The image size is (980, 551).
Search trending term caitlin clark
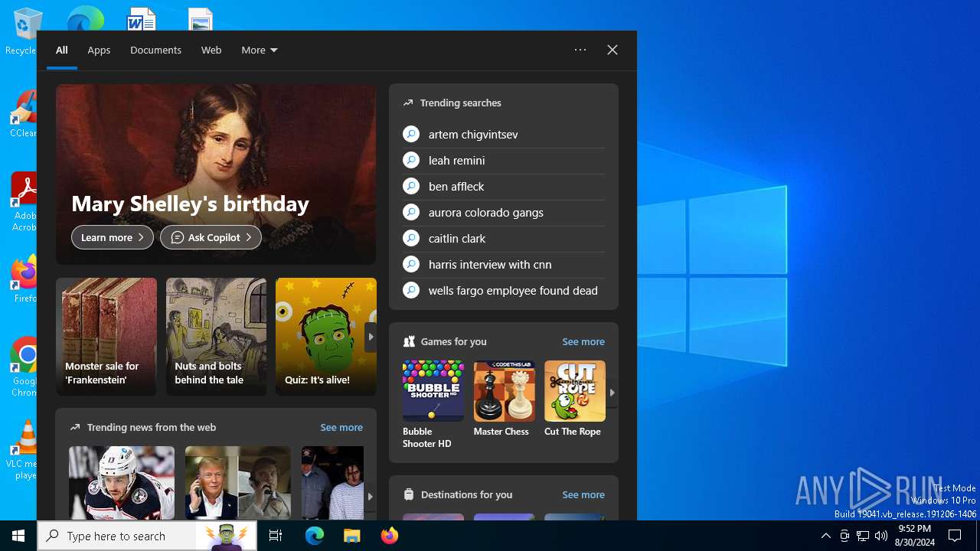[457, 238]
